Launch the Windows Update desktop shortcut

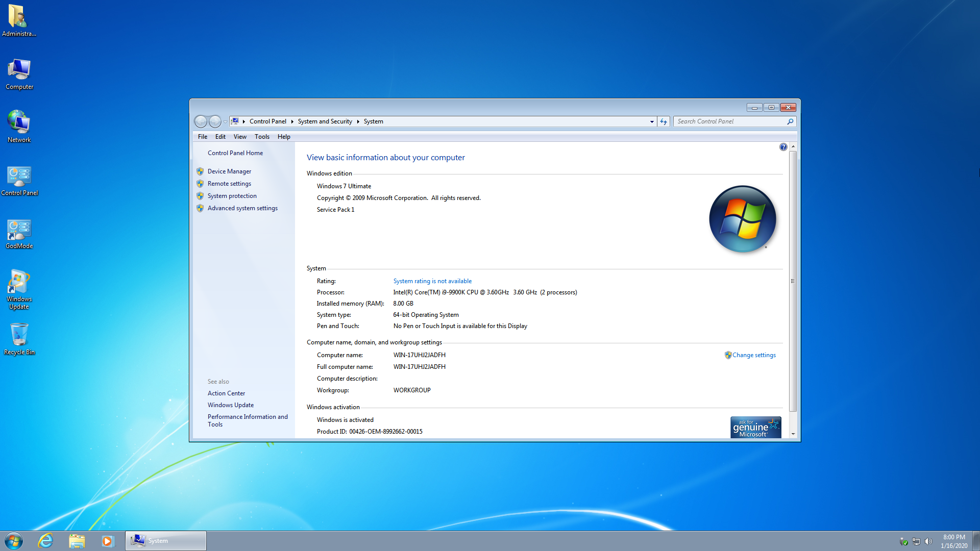coord(19,289)
